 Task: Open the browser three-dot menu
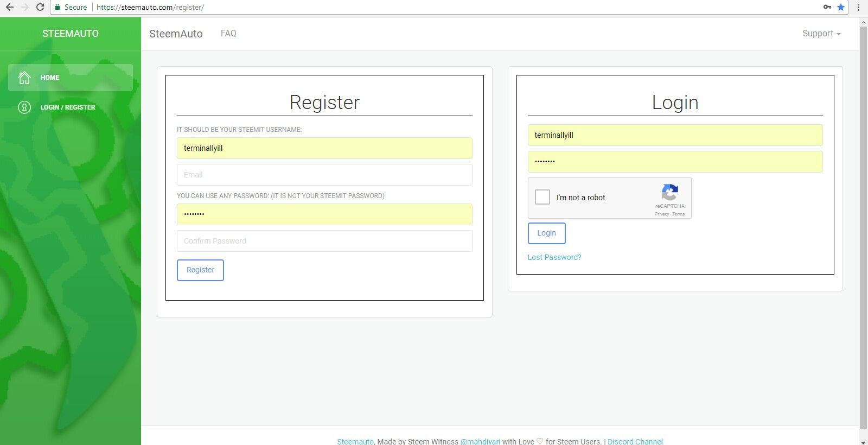pos(858,7)
